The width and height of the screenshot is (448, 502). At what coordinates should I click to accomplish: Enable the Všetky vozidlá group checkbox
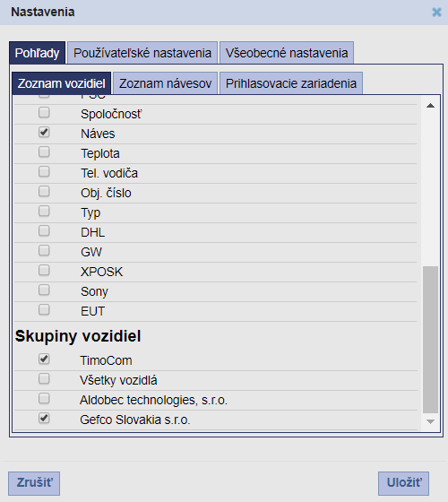pos(44,378)
